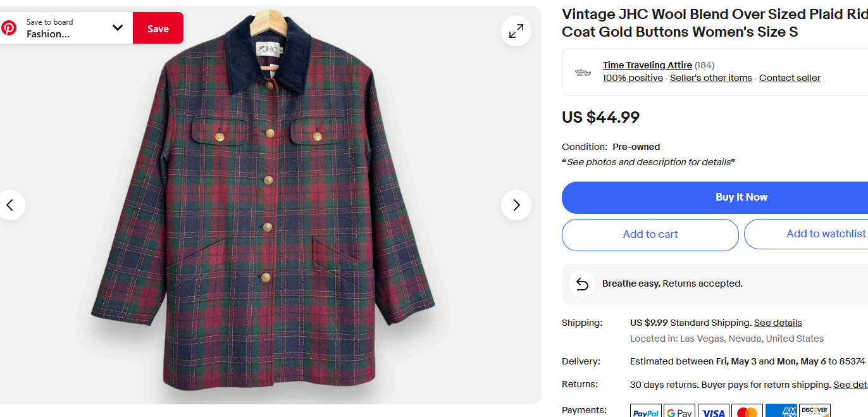Image resolution: width=868 pixels, height=417 pixels.
Task: Open the Time Traveling Attire seller link
Action: (647, 65)
